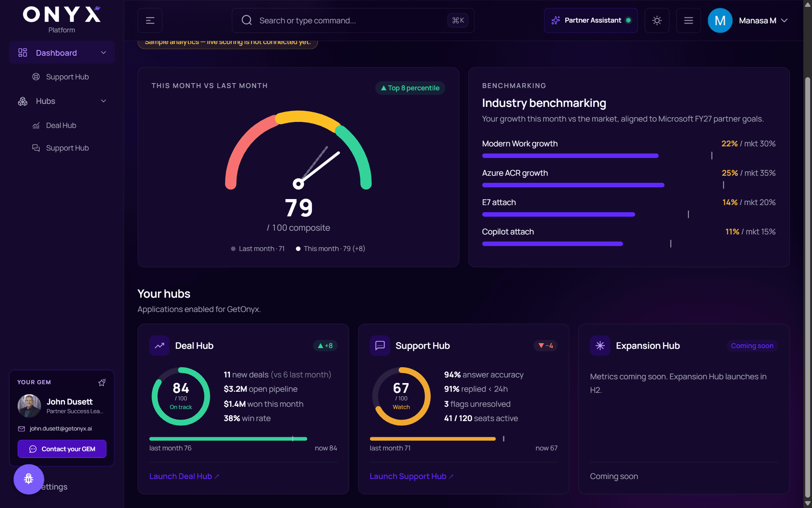Open the purple bug report floating button
This screenshot has width=812, height=508.
point(29,479)
